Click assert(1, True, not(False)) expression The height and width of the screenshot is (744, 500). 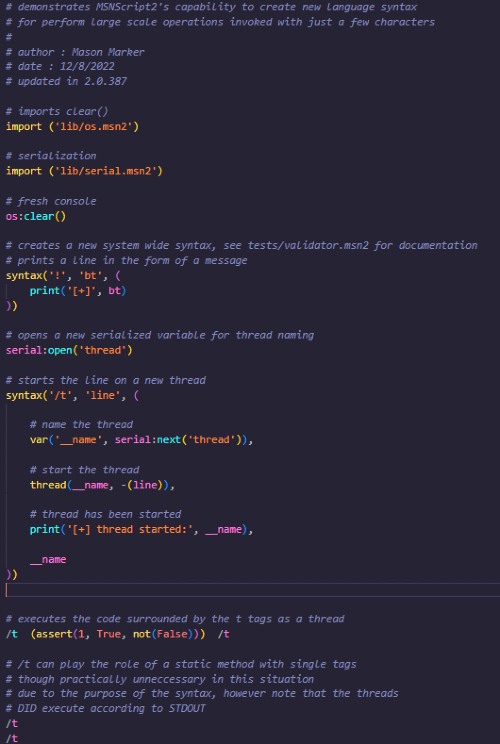118,634
